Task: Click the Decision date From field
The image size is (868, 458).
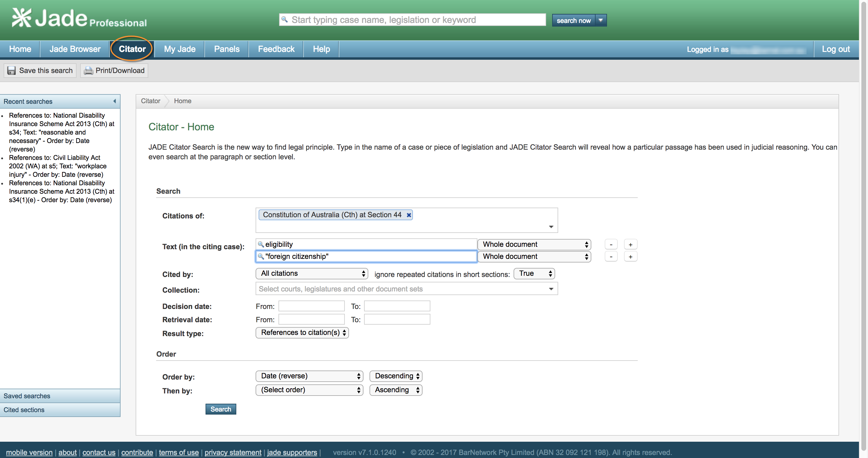Action: pos(311,306)
